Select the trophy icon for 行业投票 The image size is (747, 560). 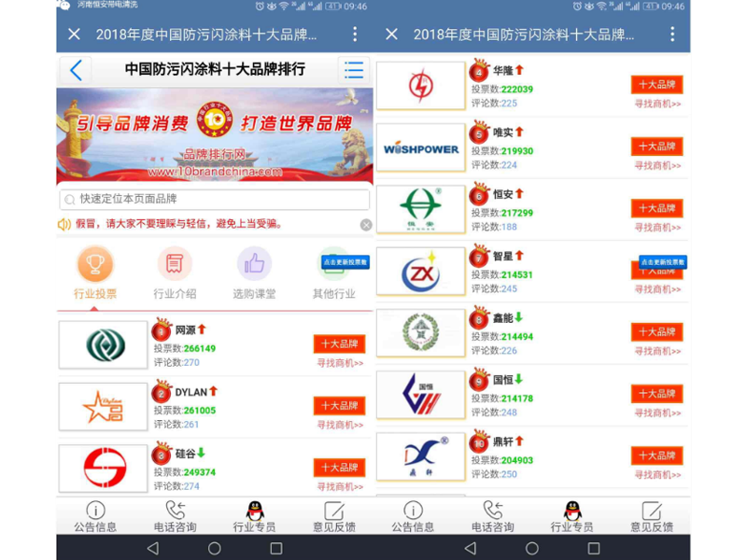[x=93, y=263]
